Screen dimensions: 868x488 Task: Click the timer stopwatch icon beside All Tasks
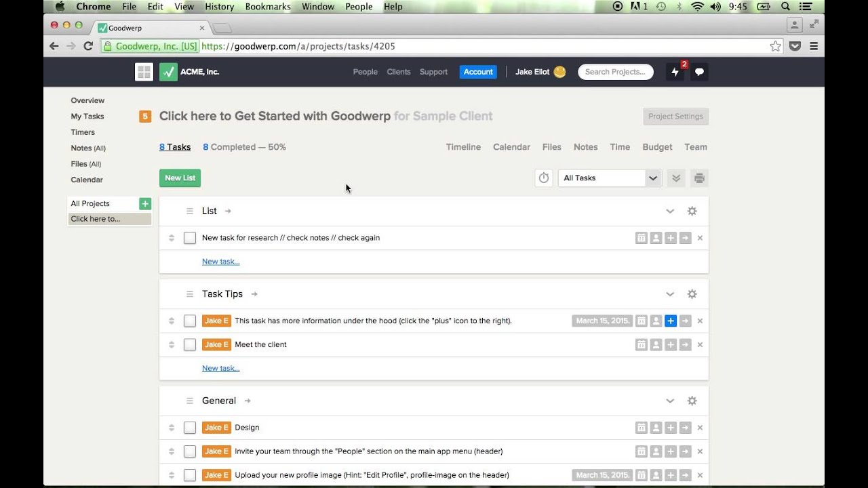544,178
